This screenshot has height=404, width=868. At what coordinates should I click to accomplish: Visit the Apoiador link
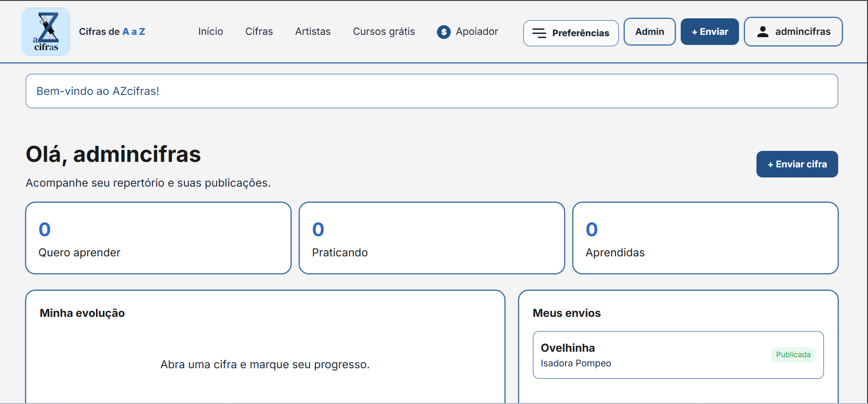(x=467, y=32)
